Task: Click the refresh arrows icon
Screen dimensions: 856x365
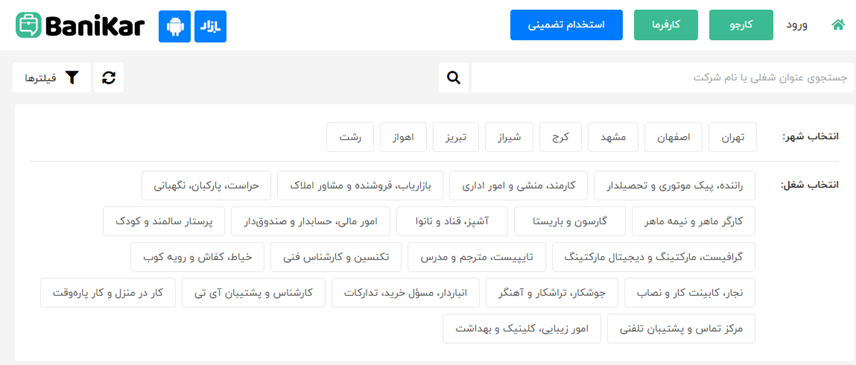Action: pos(109,77)
